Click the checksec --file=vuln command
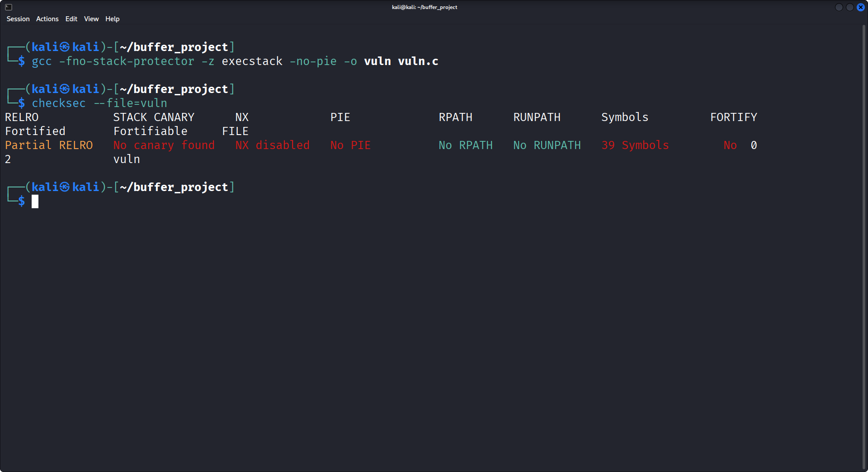The height and width of the screenshot is (472, 868). (x=99, y=103)
